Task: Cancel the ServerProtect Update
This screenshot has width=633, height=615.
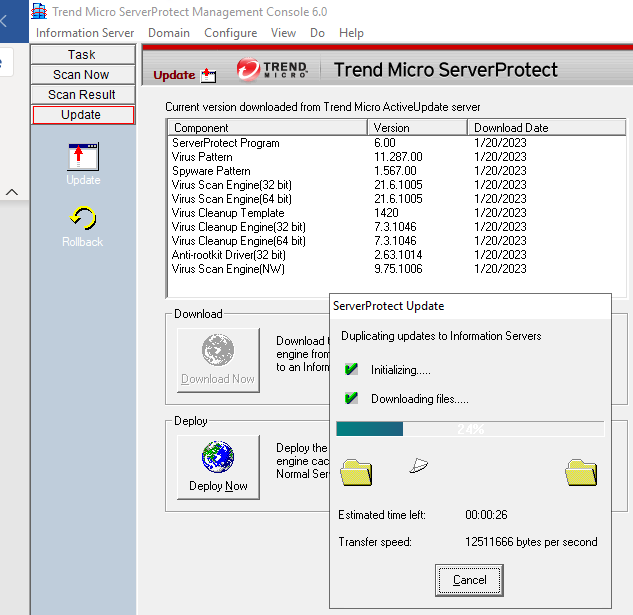Action: [x=469, y=580]
